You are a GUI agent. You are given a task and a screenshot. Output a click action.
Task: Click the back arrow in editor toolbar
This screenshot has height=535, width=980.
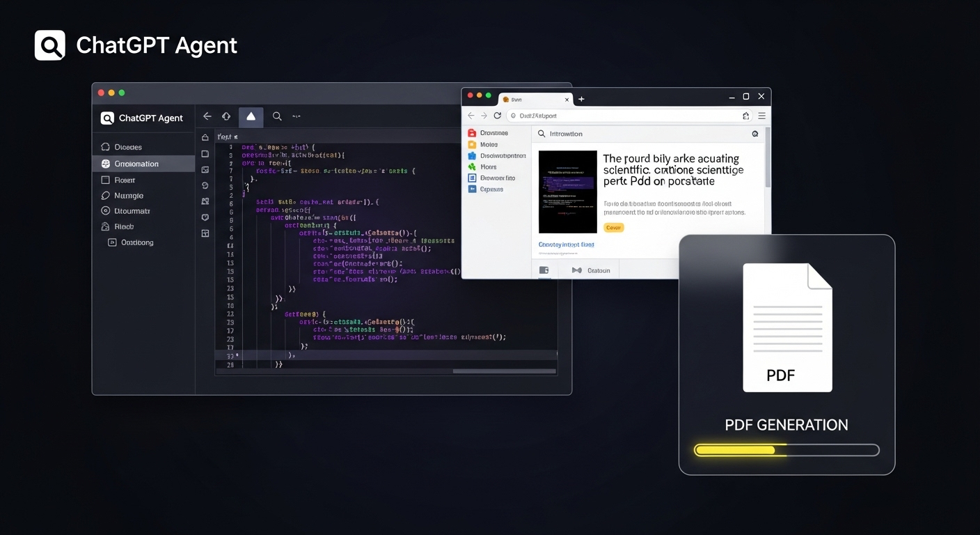click(x=207, y=116)
